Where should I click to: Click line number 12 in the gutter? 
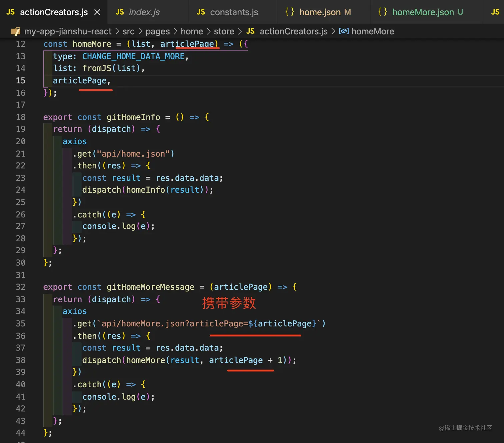tap(21, 44)
